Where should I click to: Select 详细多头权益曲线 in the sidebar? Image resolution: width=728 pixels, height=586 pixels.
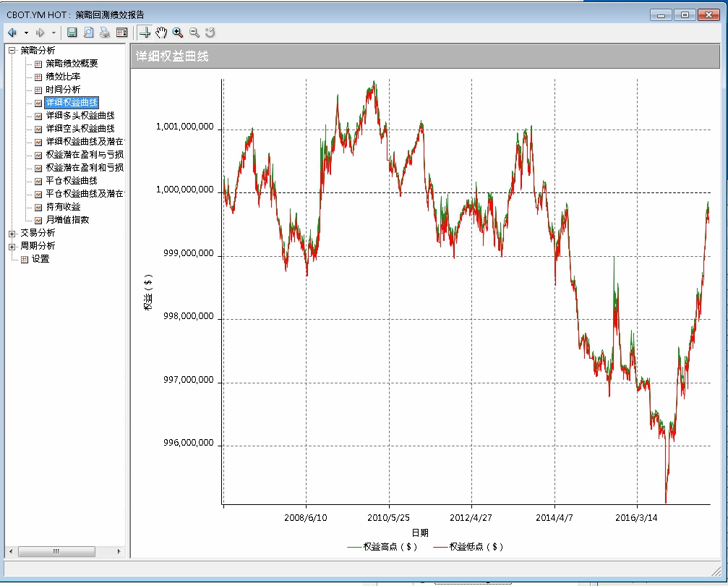coord(80,116)
